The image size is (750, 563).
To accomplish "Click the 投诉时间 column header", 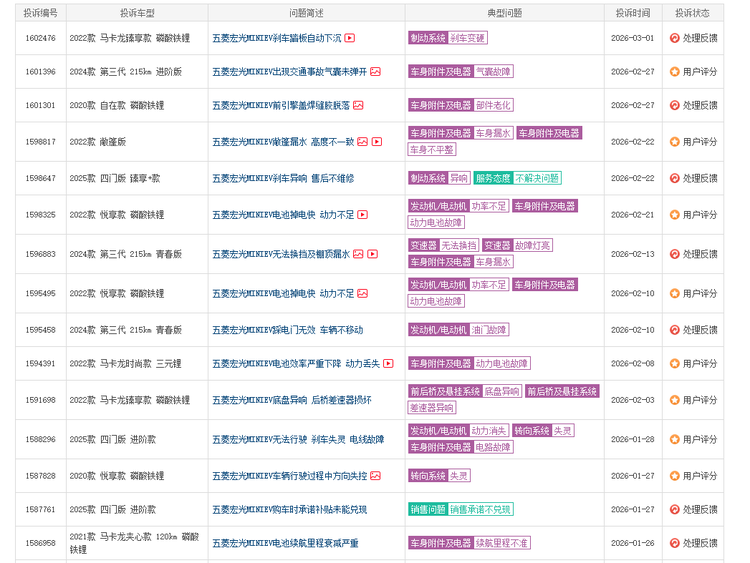I will 632,13.
